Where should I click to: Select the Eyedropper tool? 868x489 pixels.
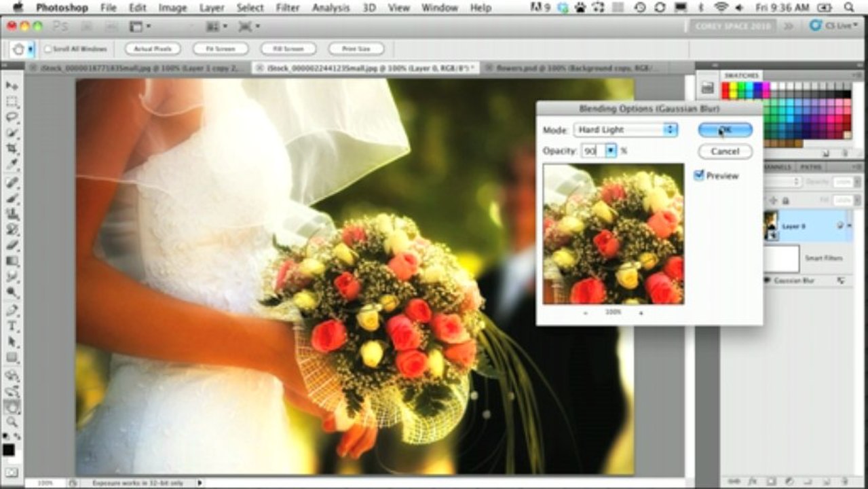(12, 164)
